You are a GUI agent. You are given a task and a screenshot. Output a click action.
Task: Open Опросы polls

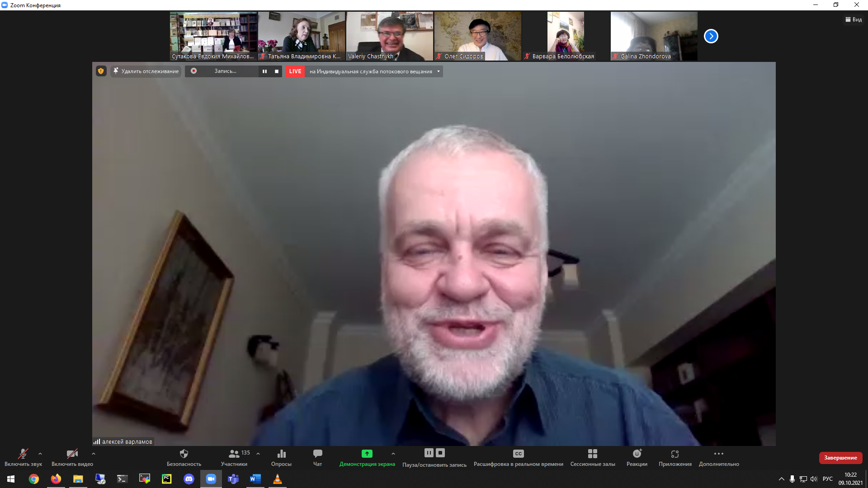[x=281, y=457]
